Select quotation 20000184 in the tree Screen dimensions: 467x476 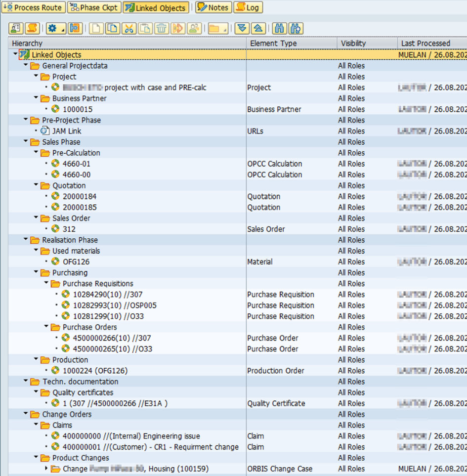pos(80,196)
